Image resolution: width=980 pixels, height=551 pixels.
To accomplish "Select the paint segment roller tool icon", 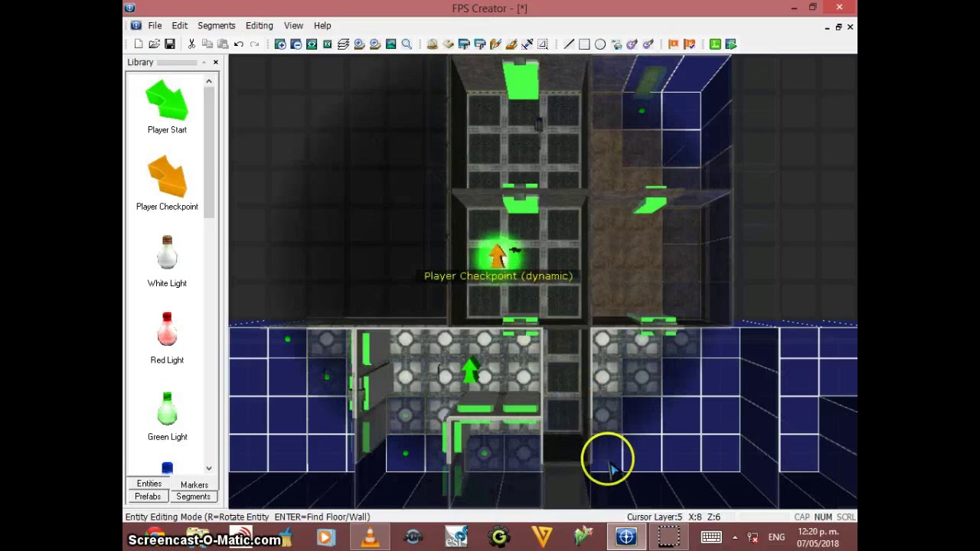I will [x=464, y=44].
